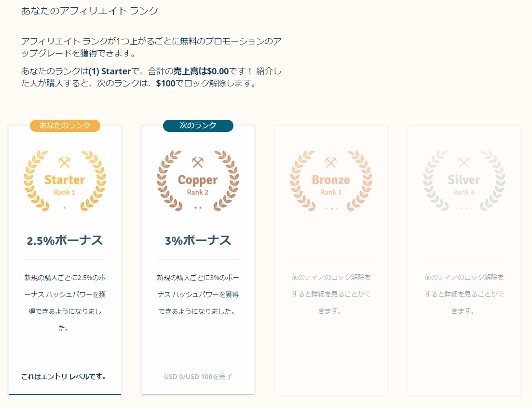Click the 3%ボーナス heading
Viewport: 532px width, 408px height.
(198, 240)
